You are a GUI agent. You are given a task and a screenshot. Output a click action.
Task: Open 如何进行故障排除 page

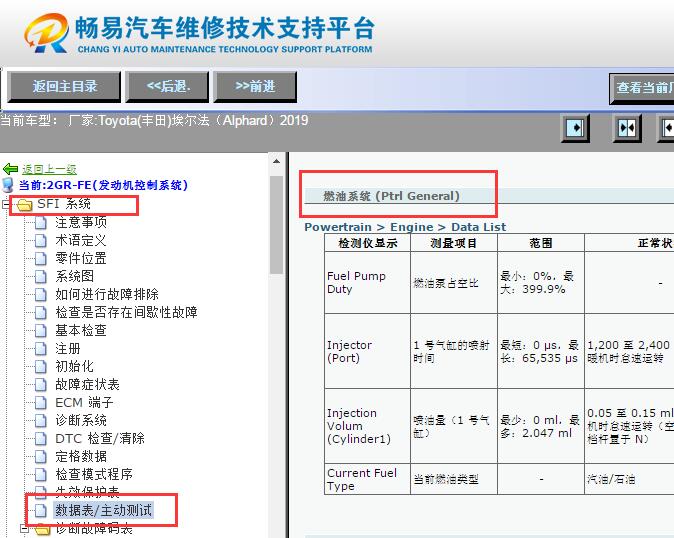107,294
